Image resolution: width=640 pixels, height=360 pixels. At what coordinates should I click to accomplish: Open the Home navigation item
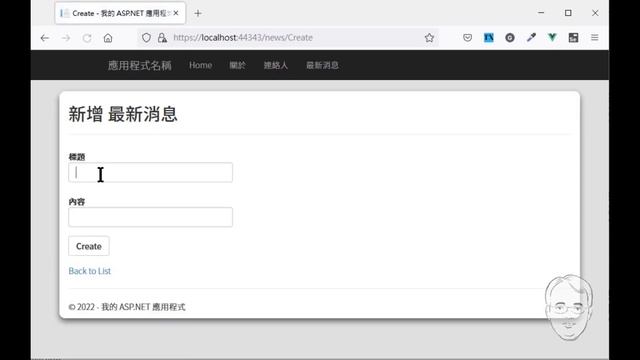coord(200,65)
